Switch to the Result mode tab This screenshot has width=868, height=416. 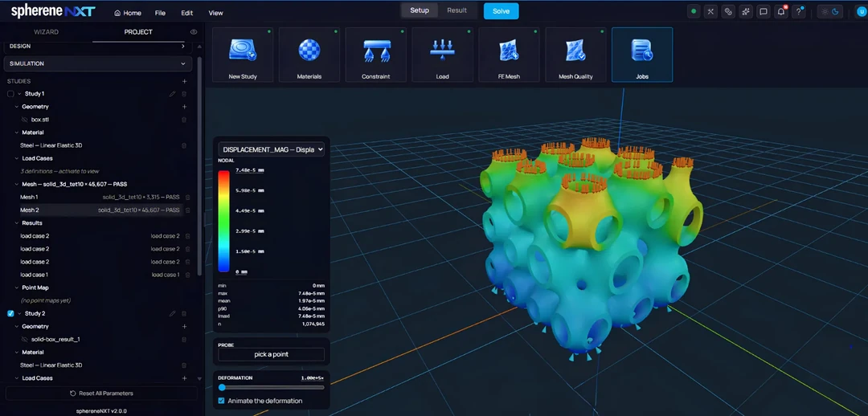(457, 10)
